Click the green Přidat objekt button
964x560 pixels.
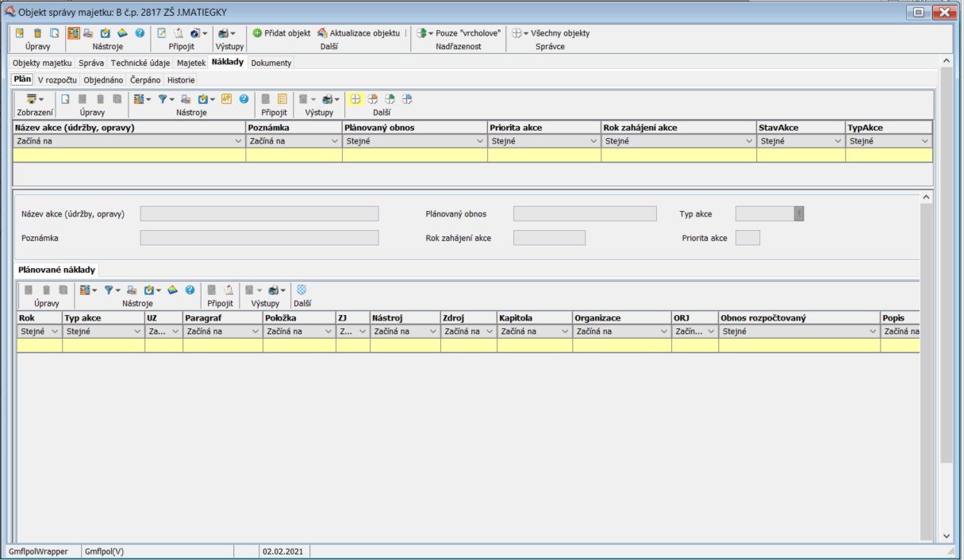point(282,33)
